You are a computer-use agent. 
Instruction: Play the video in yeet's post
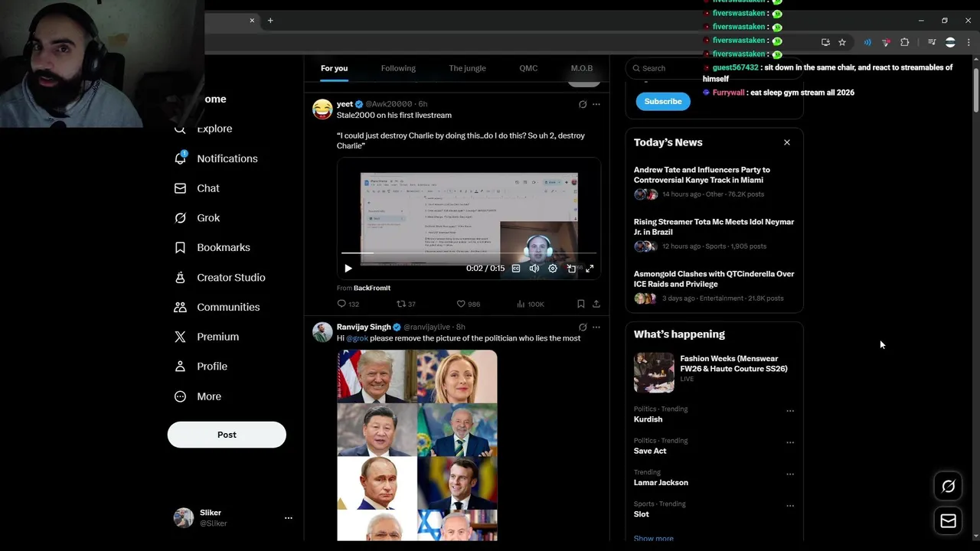pyautogui.click(x=348, y=269)
